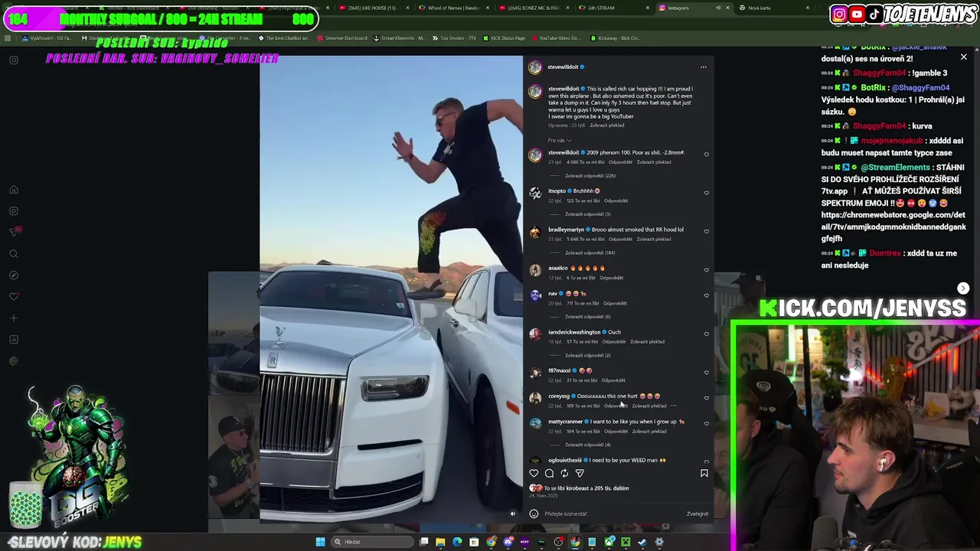Open Discord from the taskbar
The height and width of the screenshot is (551, 980).
click(508, 542)
